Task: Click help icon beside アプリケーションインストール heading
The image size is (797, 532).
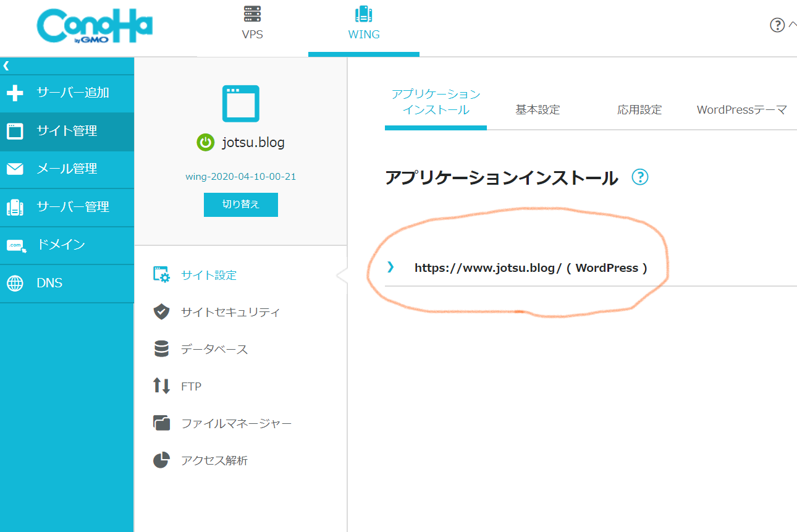Action: coord(640,177)
